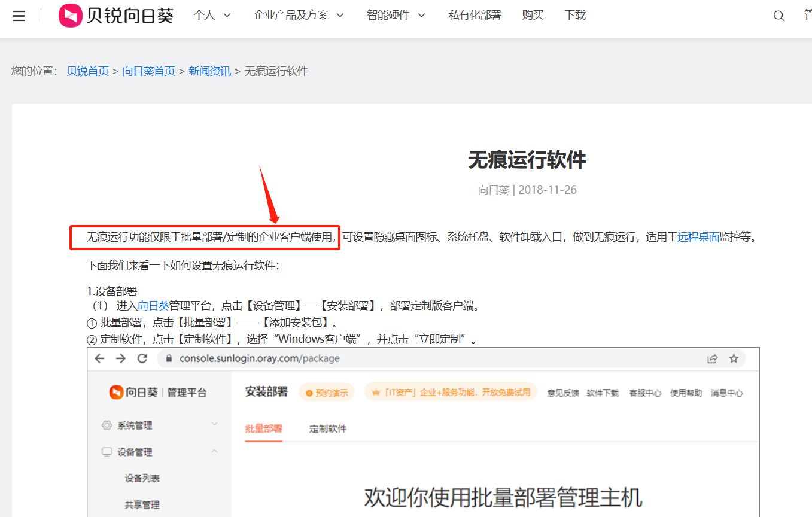
Task: Click the search magnifier icon
Action: [x=778, y=16]
